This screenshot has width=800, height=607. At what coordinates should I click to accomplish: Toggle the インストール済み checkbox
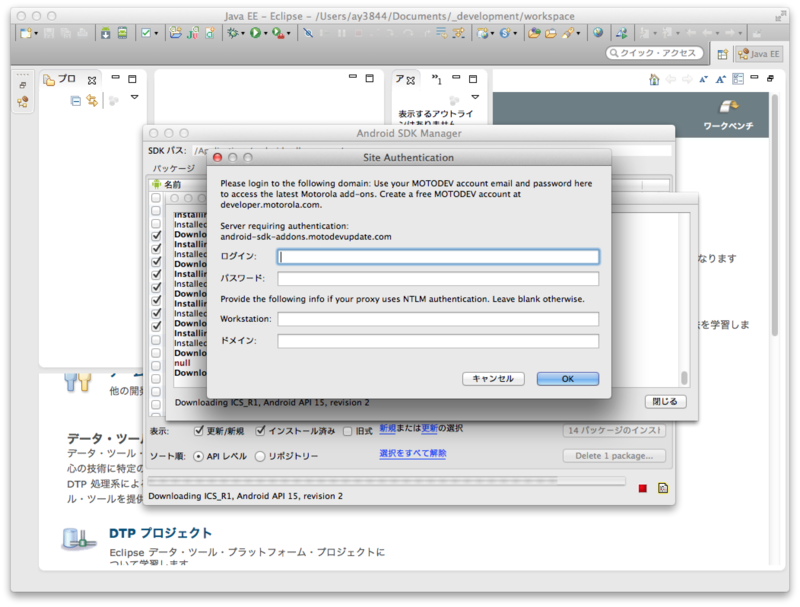coord(261,431)
